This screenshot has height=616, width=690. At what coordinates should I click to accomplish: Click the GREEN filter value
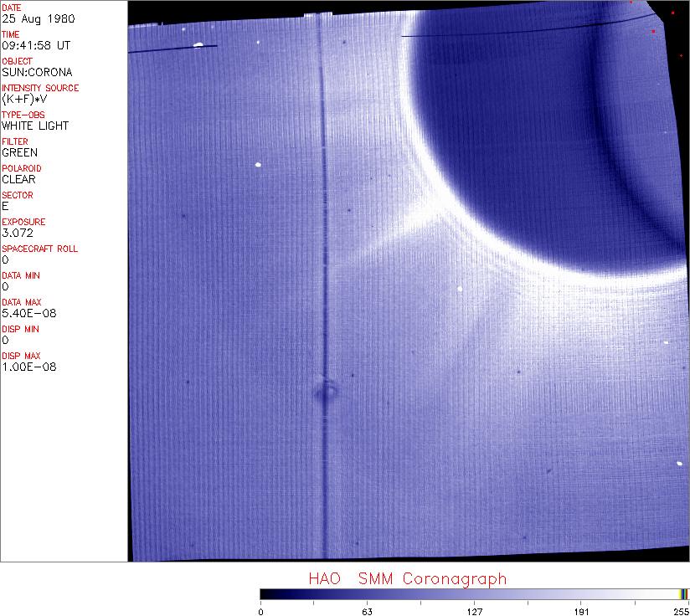pyautogui.click(x=20, y=152)
